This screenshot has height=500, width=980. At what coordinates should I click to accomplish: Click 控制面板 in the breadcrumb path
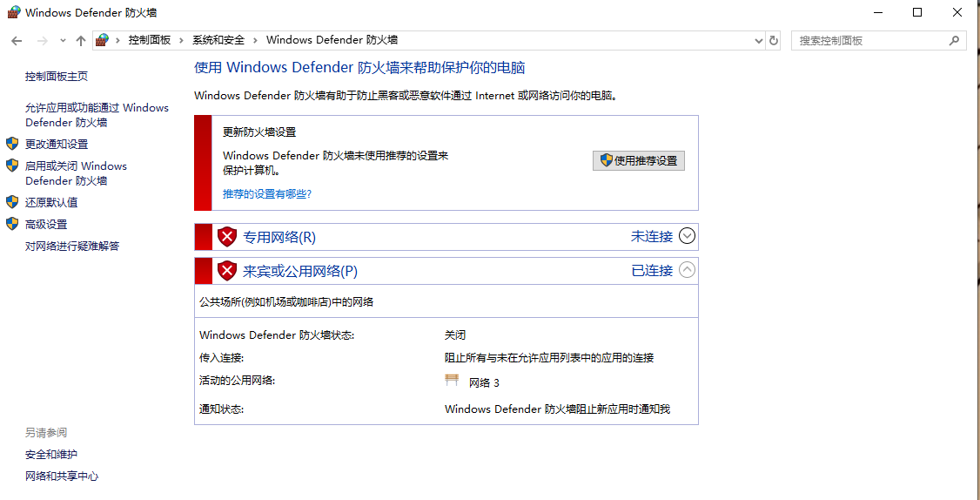[x=149, y=40]
